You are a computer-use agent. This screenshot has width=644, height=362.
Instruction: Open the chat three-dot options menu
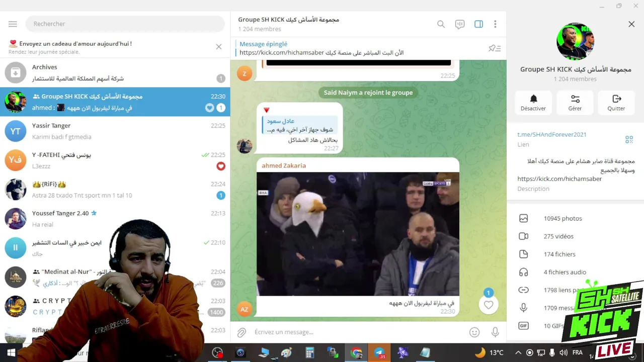click(x=495, y=24)
